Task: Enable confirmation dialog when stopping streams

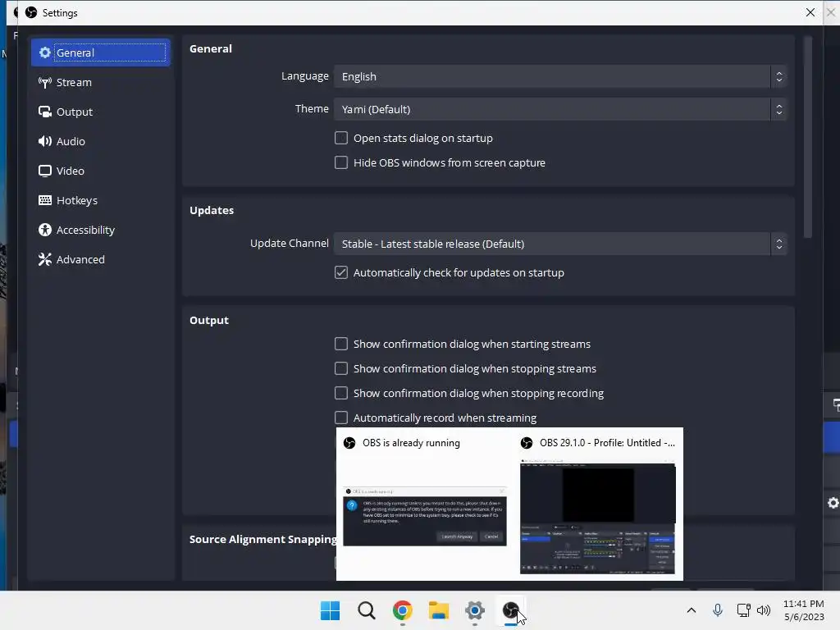Action: point(341,368)
